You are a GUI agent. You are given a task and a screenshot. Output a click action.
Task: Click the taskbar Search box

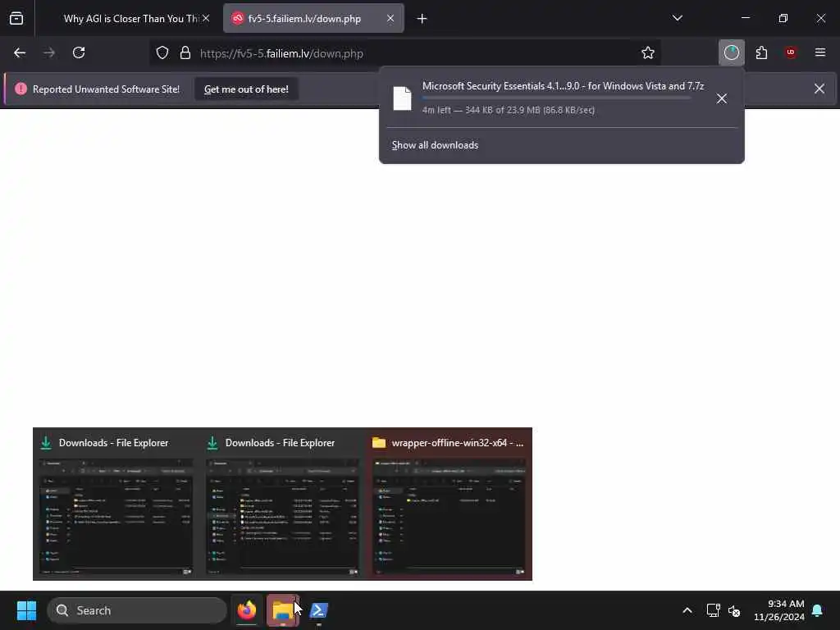137,610
